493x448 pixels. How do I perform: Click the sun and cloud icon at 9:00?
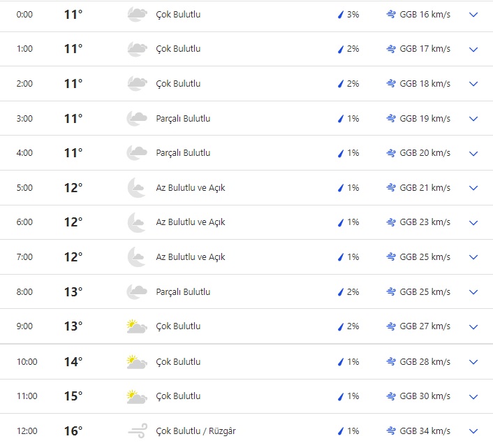[137, 326]
